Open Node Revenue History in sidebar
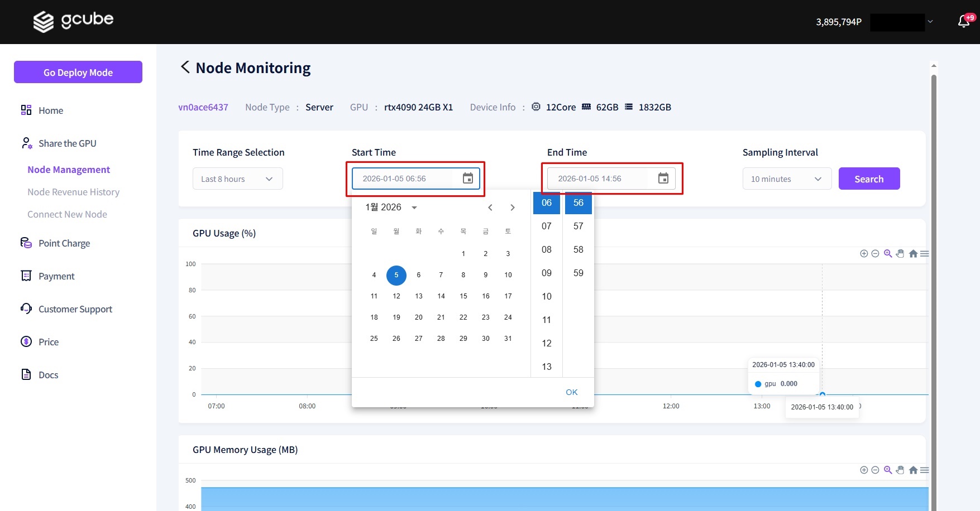980x511 pixels. pyautogui.click(x=73, y=192)
